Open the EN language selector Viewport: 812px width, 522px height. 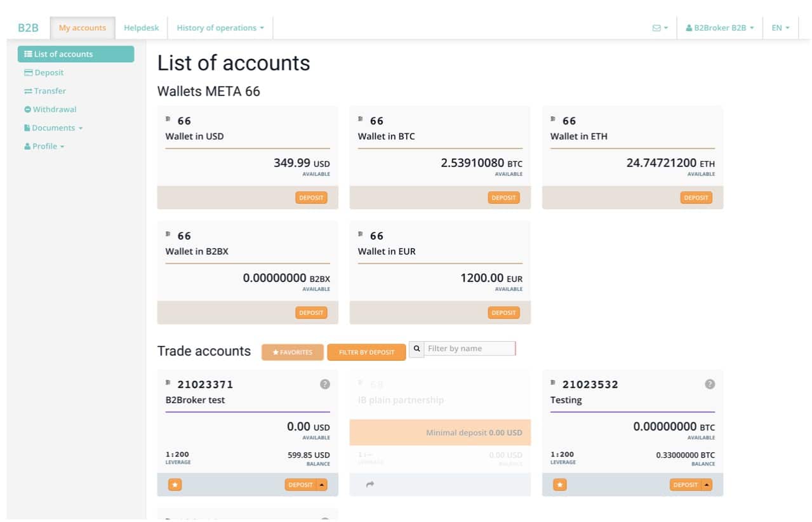[780, 28]
